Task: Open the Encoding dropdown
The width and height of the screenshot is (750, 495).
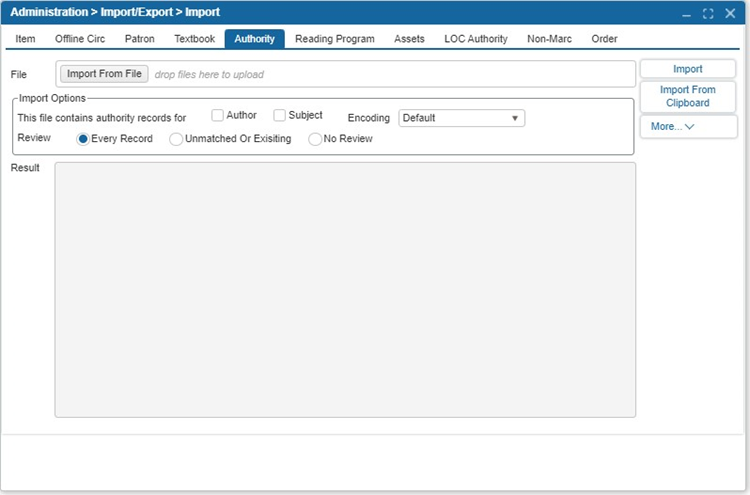Action: 461,118
